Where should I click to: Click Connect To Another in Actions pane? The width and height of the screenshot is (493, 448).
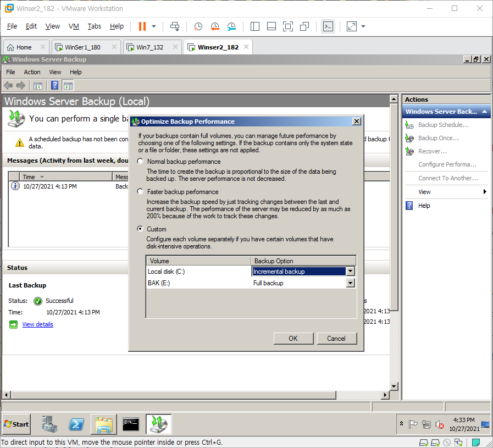[448, 178]
